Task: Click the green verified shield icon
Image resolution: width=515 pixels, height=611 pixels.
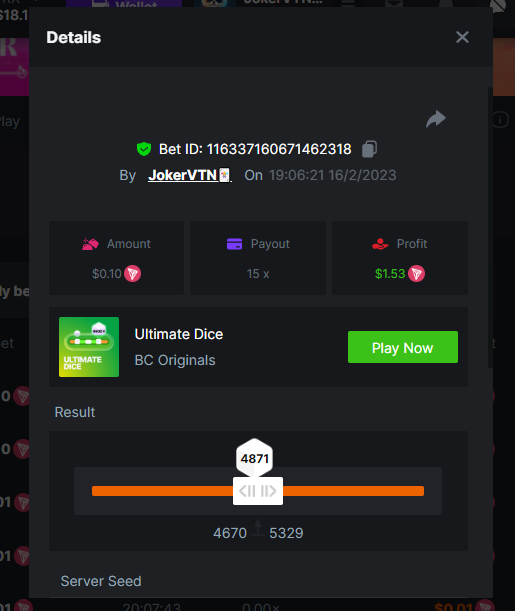Action: (x=144, y=149)
